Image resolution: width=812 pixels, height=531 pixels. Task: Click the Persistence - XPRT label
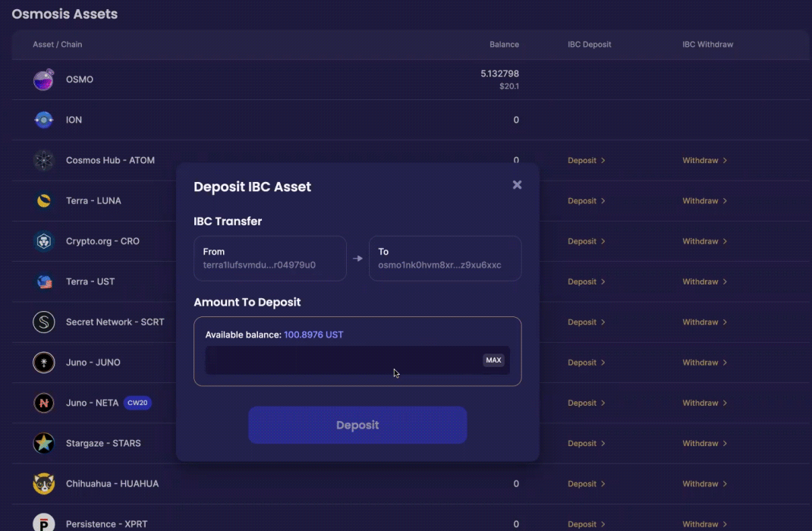tap(107, 523)
